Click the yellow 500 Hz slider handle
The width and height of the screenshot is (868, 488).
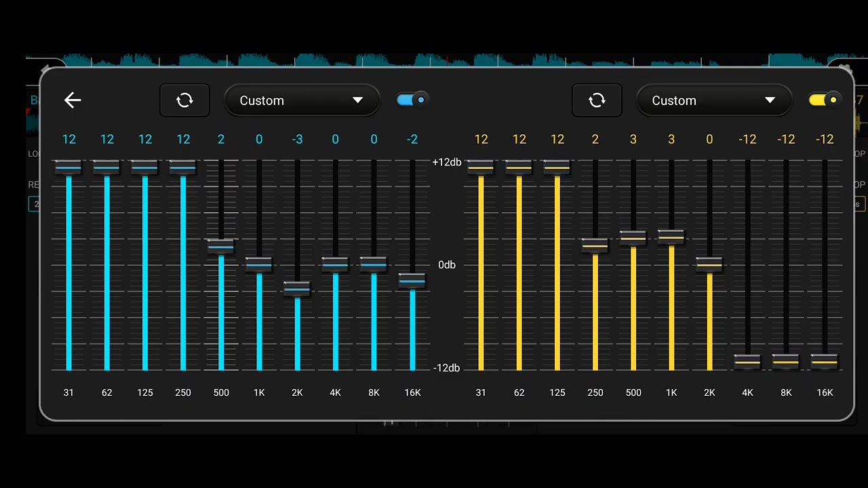point(633,238)
